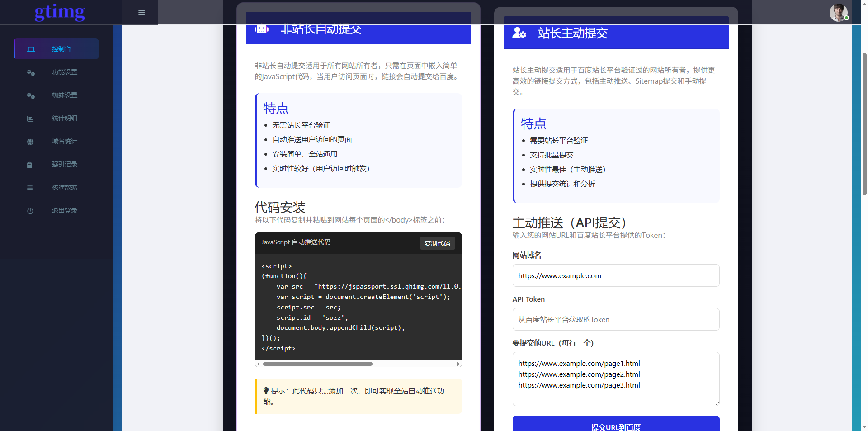Click the page vertical scrollbar thumb
Screen dimensions: 868x431
coord(864,123)
